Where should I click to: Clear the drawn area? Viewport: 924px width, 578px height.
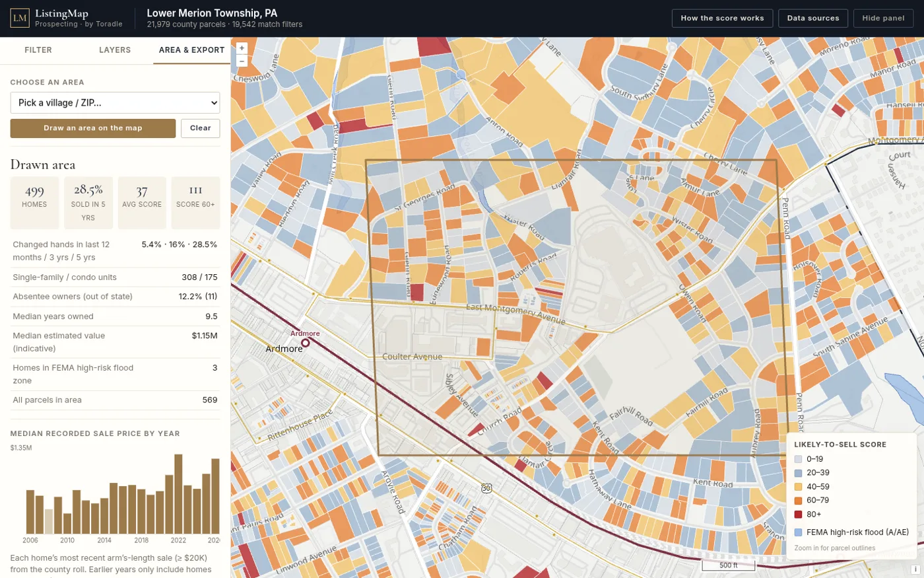coord(201,128)
